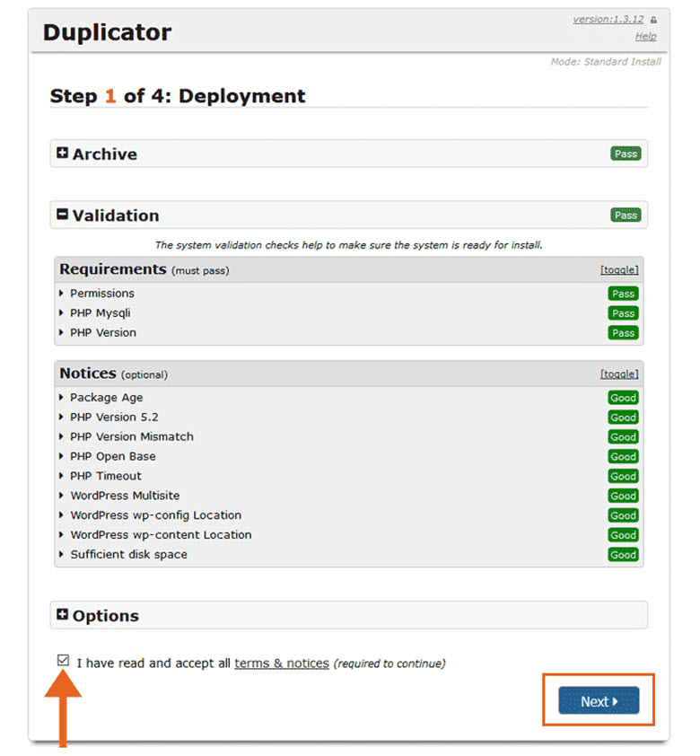This screenshot has width=700, height=756.
Task: Click the Good badge for PHP Version Mismatch
Action: [x=623, y=437]
